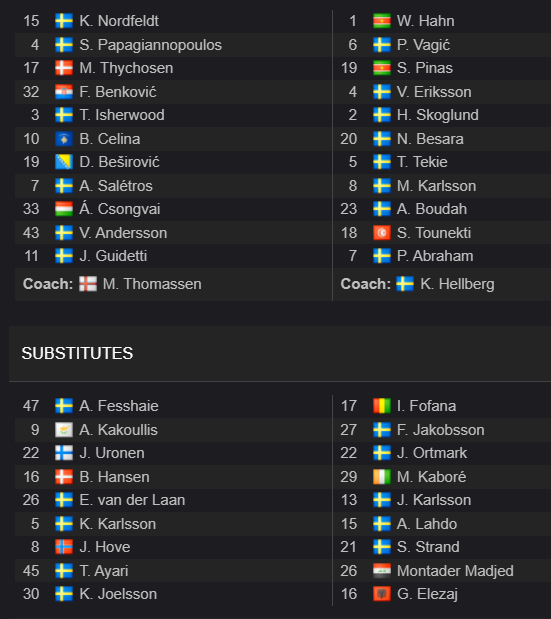Click the Finnish flag next to J. Uronen
Viewport: 551px width, 619px height.
click(x=64, y=453)
